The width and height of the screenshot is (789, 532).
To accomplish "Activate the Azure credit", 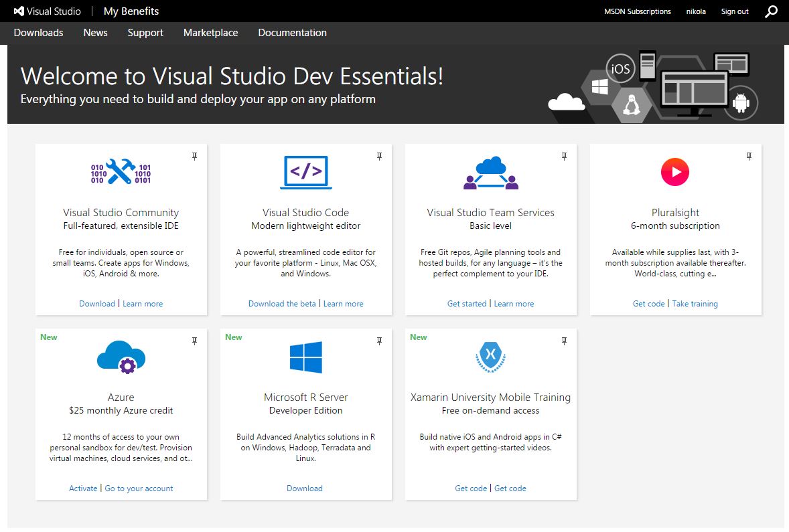I will tap(83, 489).
